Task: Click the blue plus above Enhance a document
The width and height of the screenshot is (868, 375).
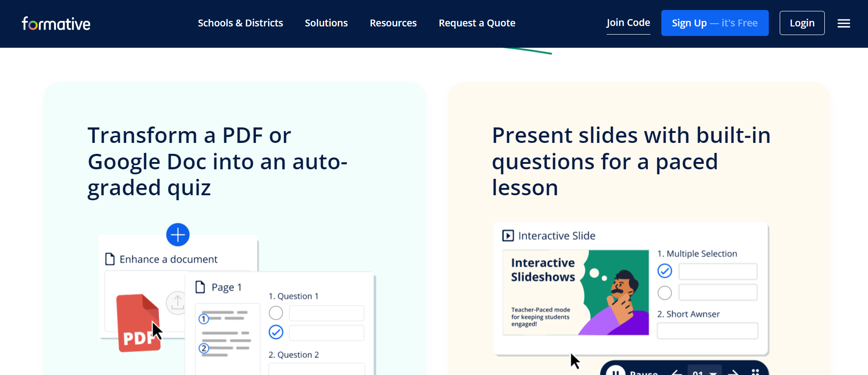Action: 178,234
